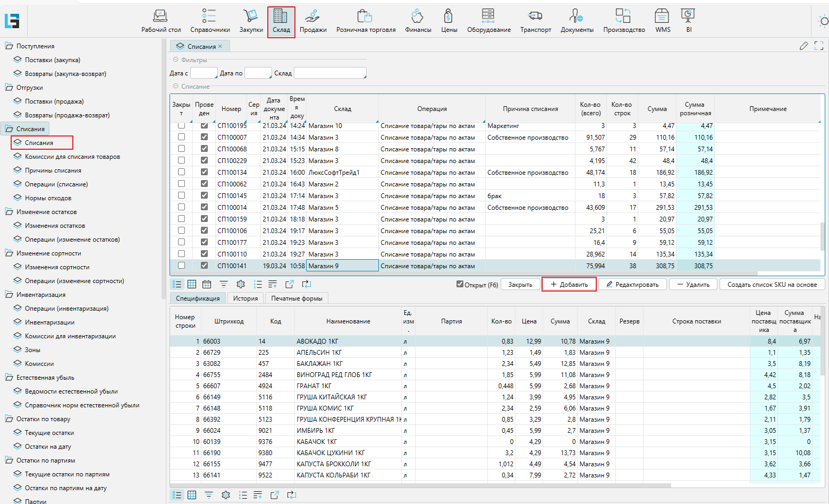Check the Закрыт box for СП100007
This screenshot has height=504, width=829.
[181, 137]
